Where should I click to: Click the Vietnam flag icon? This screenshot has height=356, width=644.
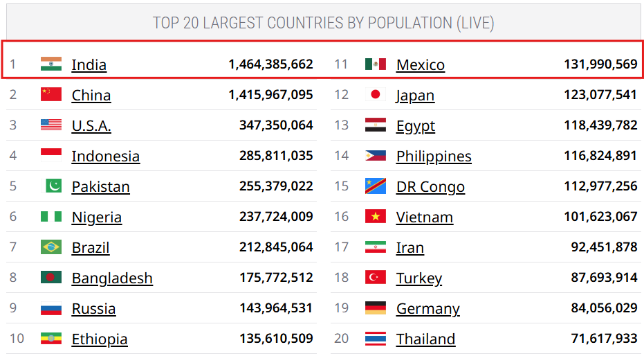[376, 217]
